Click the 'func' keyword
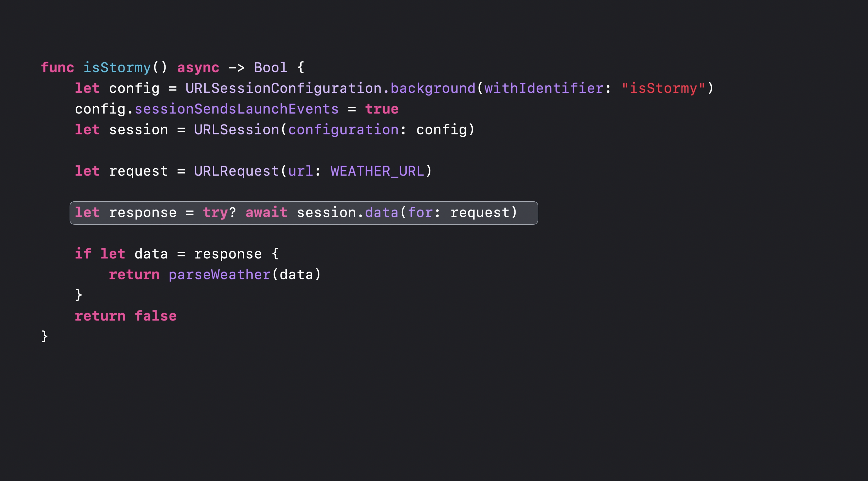Image resolution: width=868 pixels, height=481 pixels. point(57,68)
